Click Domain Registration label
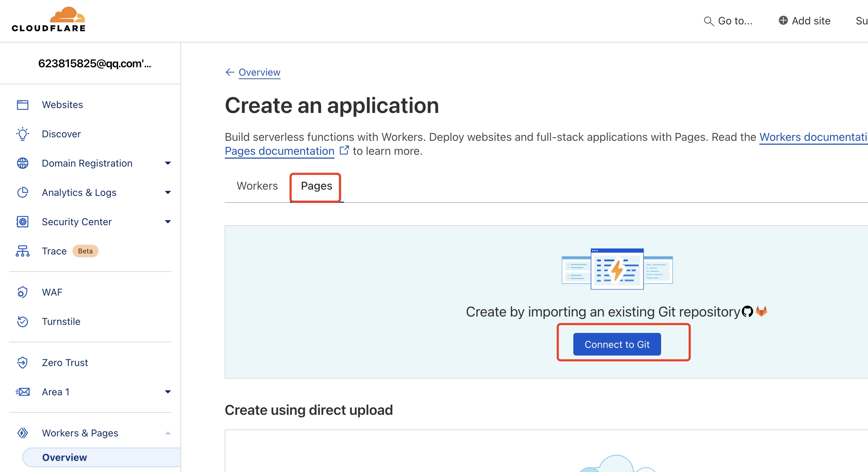 87,163
